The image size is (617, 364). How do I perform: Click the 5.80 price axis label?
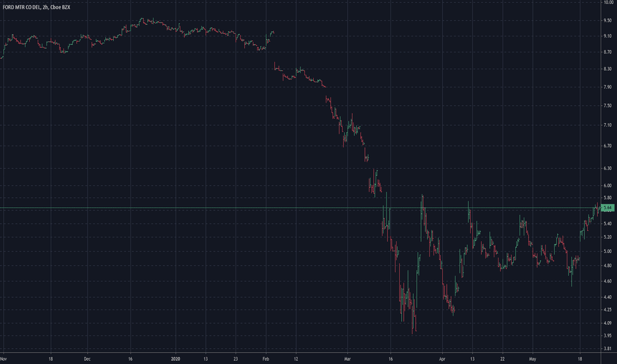608,197
